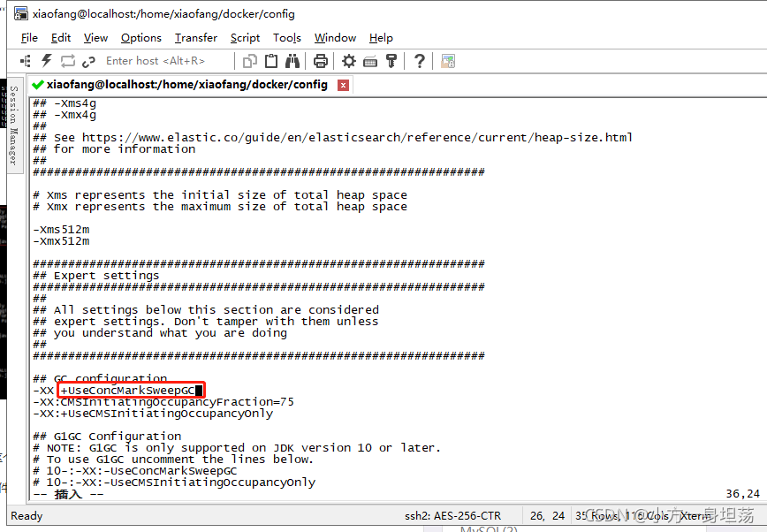Viewport: 767px width, 532px height.
Task: Open the Tools menu
Action: pos(286,38)
